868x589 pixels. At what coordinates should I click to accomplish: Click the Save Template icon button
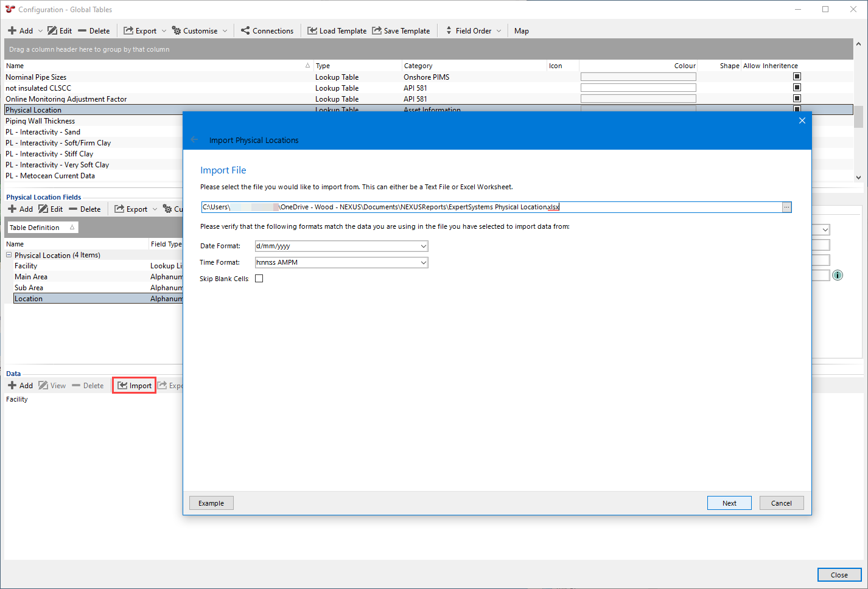click(x=401, y=30)
